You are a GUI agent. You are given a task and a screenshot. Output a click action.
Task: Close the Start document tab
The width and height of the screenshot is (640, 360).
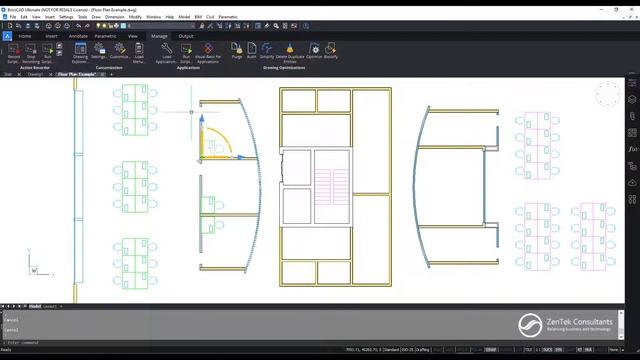[x=19, y=74]
